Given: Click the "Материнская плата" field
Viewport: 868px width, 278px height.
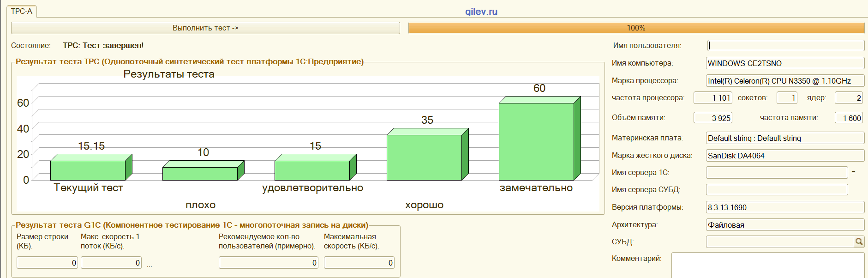Looking at the screenshot, I should coord(785,138).
